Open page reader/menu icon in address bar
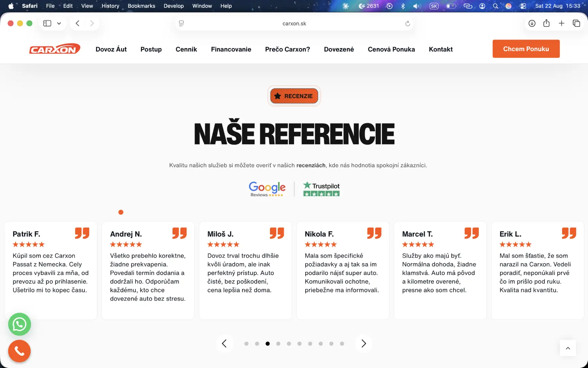 point(181,24)
